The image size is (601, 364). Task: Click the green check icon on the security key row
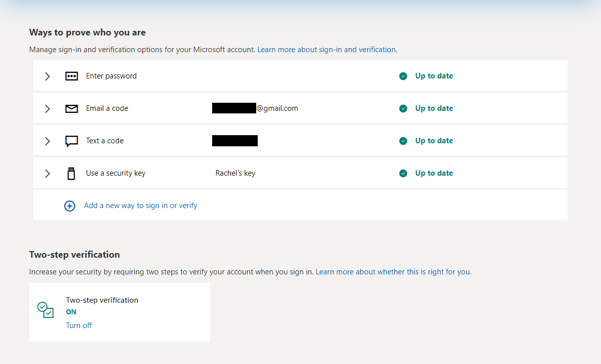(x=403, y=173)
